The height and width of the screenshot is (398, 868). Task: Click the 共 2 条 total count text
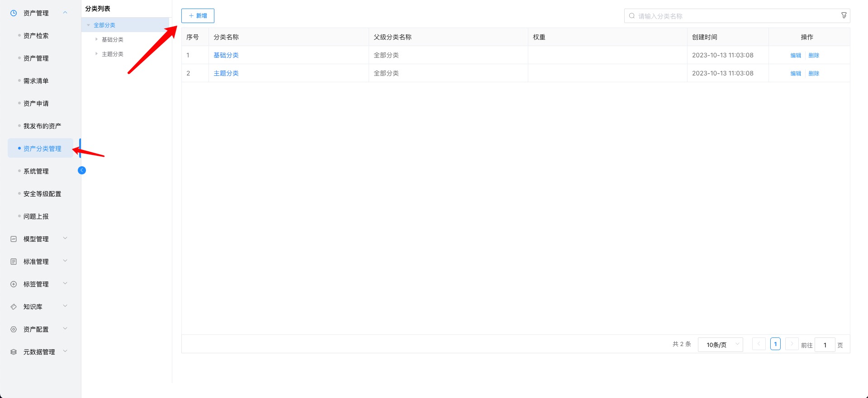coord(682,344)
